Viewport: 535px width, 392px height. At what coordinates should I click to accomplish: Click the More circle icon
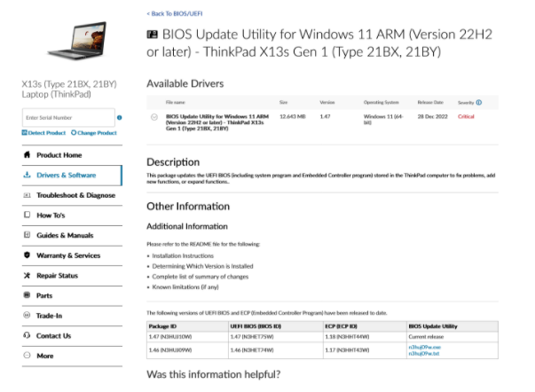(x=27, y=355)
